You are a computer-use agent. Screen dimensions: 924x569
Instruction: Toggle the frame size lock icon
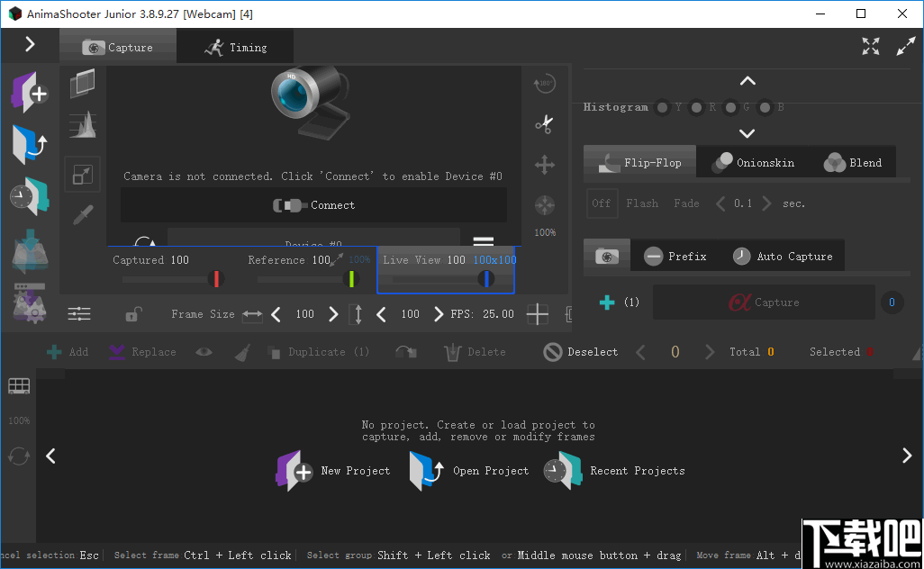[133, 314]
